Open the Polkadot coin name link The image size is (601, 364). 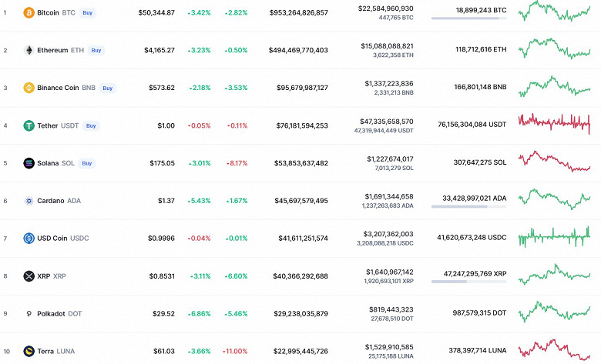(51, 314)
